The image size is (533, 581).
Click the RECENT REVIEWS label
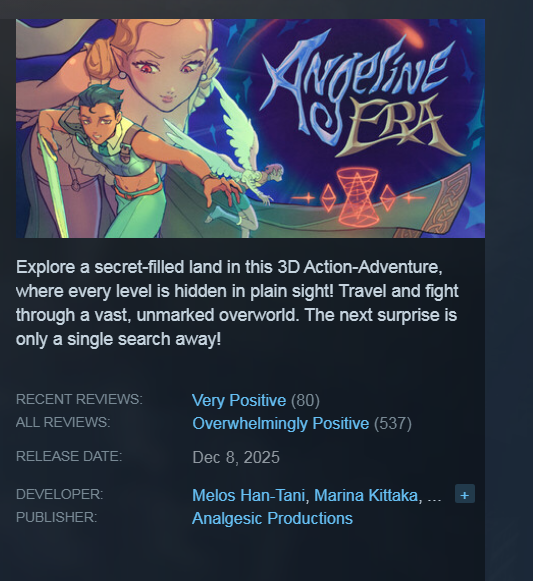tap(79, 399)
